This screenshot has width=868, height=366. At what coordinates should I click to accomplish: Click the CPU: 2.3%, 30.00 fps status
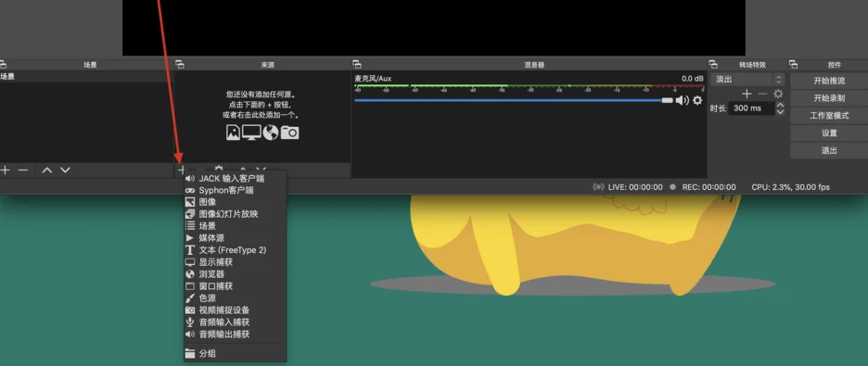(790, 187)
